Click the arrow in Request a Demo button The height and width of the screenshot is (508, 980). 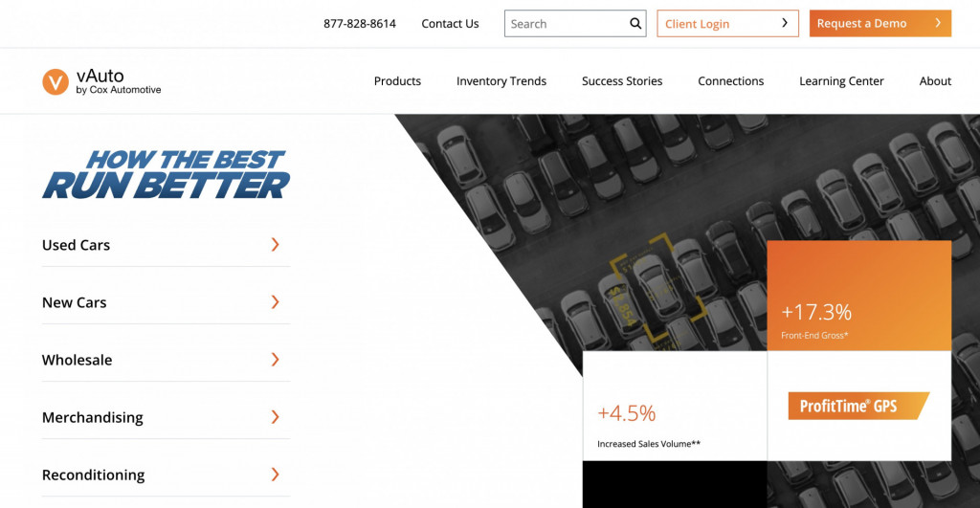938,23
